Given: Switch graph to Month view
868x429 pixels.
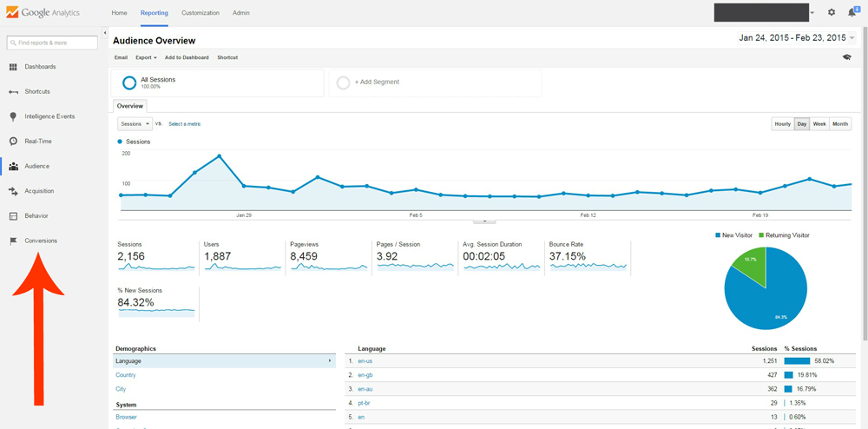Looking at the screenshot, I should click(x=840, y=124).
